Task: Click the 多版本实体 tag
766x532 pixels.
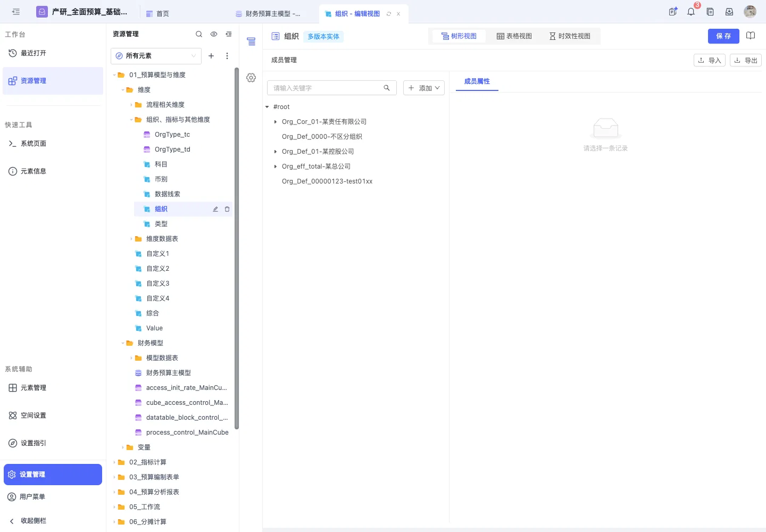Action: (323, 37)
